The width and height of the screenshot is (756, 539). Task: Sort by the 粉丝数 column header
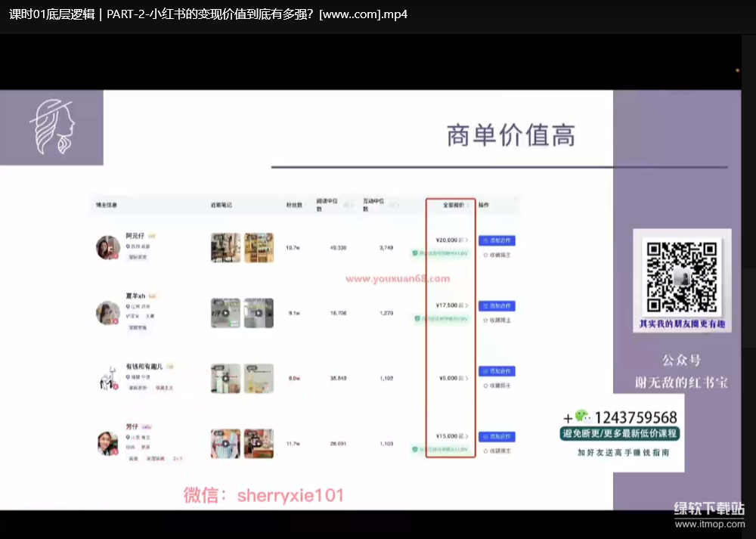pos(294,205)
